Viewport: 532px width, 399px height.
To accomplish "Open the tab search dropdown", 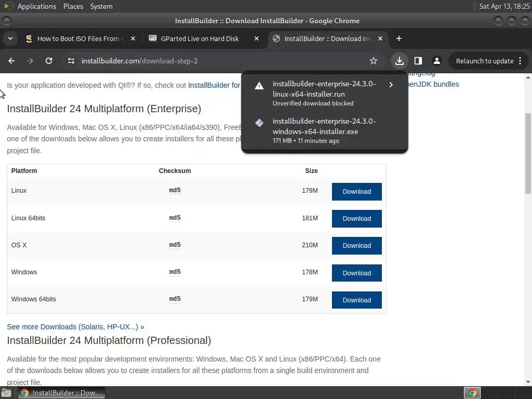I will tap(10, 38).
